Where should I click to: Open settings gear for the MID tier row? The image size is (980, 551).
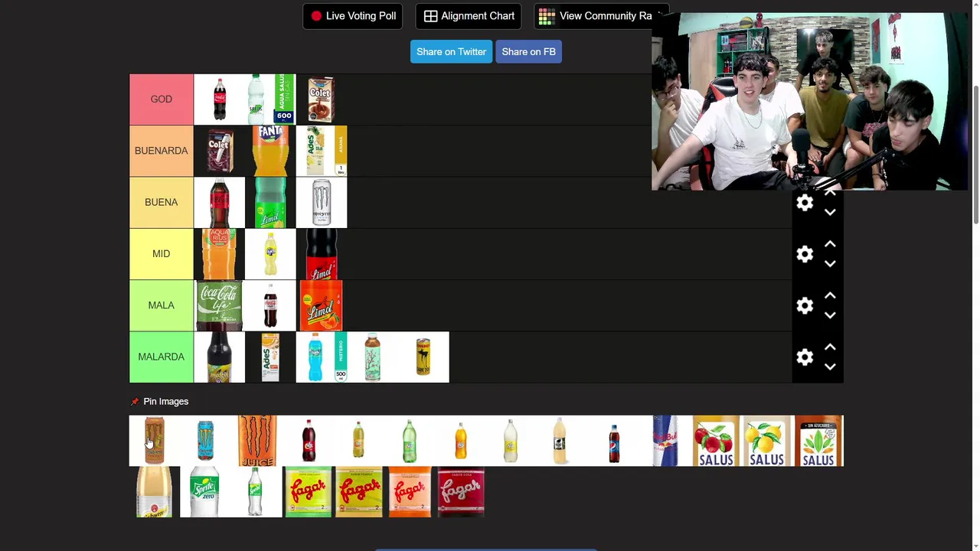click(x=805, y=254)
